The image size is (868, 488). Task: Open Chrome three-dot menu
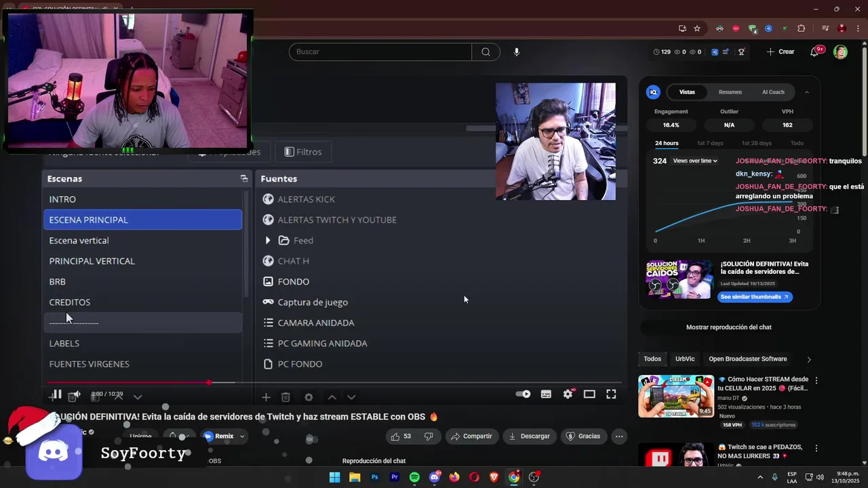[858, 28]
